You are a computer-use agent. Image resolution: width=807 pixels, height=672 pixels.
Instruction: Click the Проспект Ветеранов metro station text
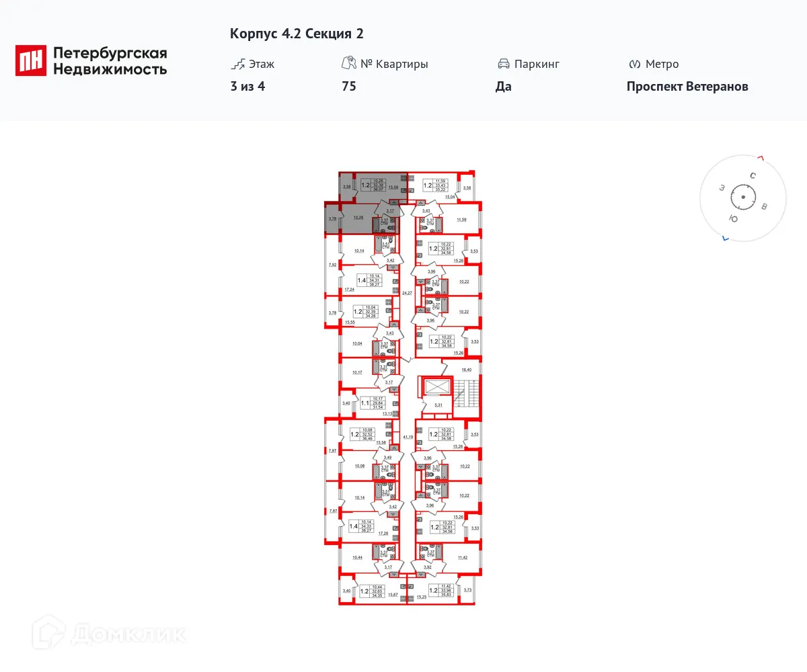click(x=687, y=87)
